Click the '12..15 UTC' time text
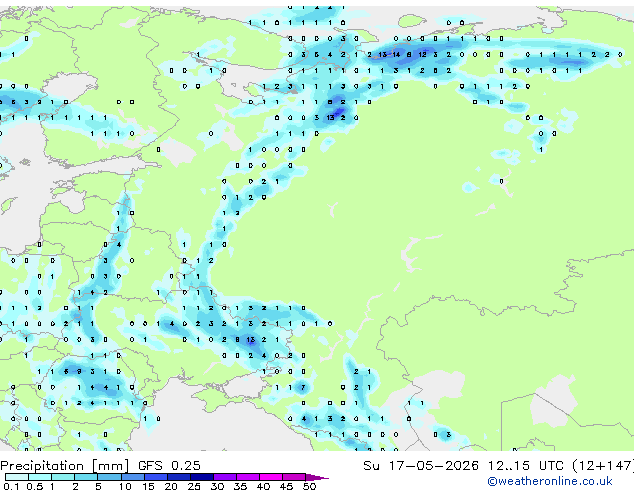The width and height of the screenshot is (634, 490). pos(526,466)
